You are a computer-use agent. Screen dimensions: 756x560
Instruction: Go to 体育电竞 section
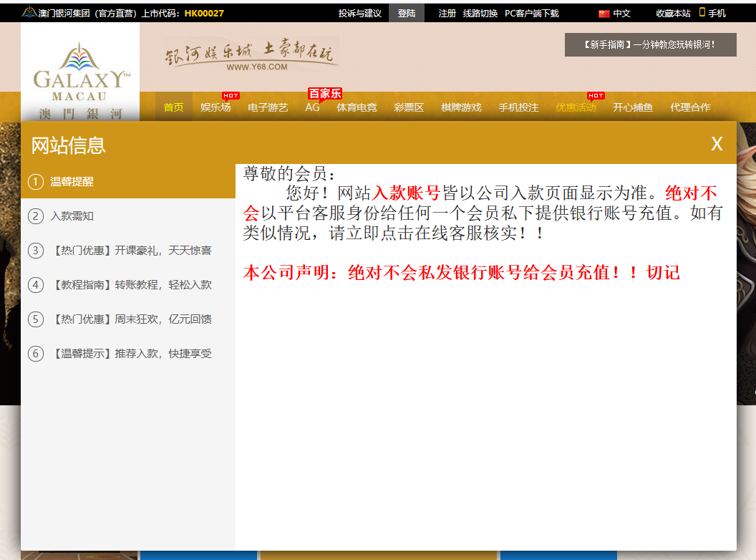357,107
